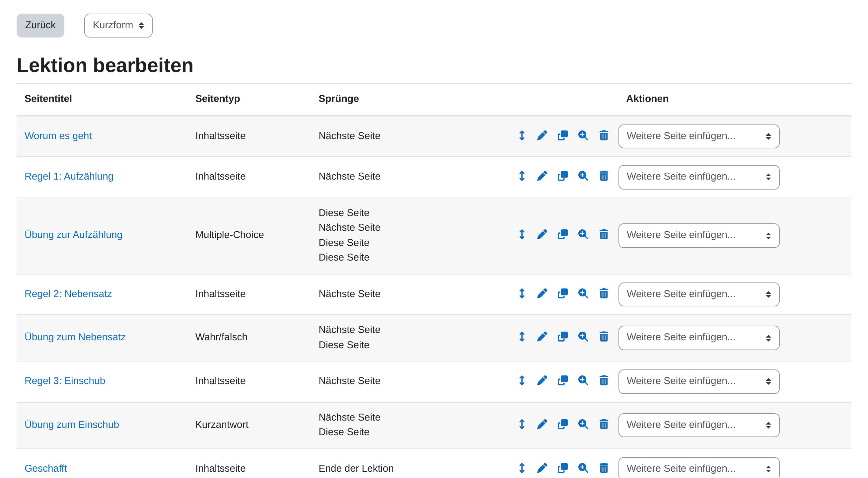The width and height of the screenshot is (868, 478).
Task: Open 'Weitere Seite einfügen' for Regel 3: Einschub
Action: 698,381
